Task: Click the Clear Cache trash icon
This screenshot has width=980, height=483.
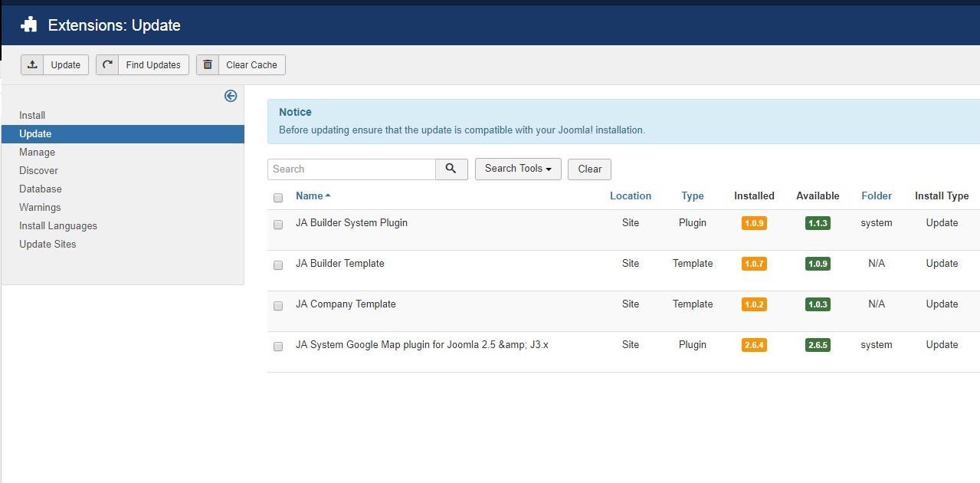Action: point(207,64)
